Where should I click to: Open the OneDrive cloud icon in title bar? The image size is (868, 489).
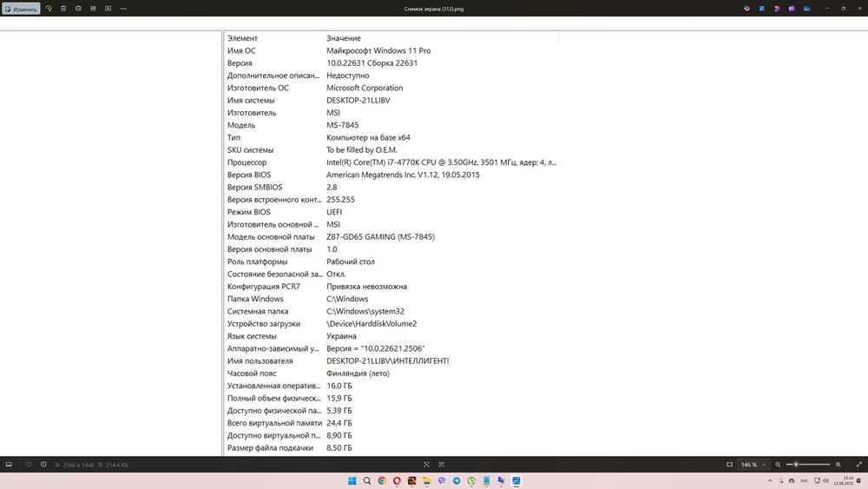(x=806, y=9)
